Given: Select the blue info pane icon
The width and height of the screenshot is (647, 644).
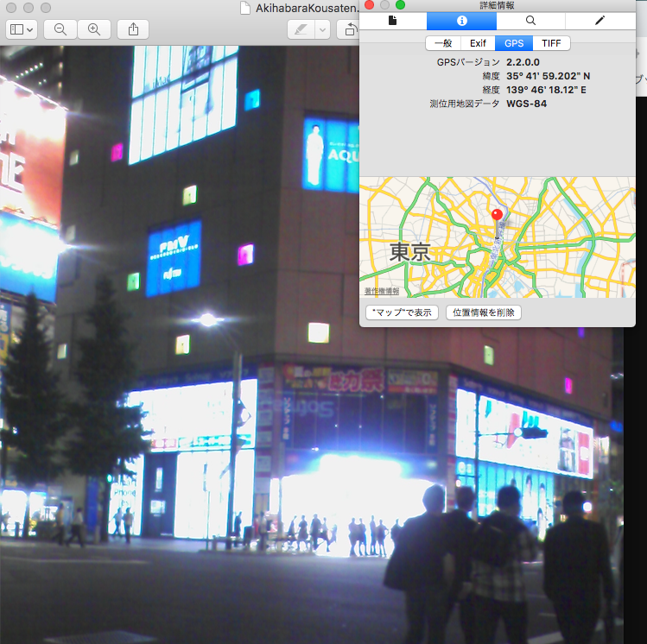Looking at the screenshot, I should click(x=462, y=21).
